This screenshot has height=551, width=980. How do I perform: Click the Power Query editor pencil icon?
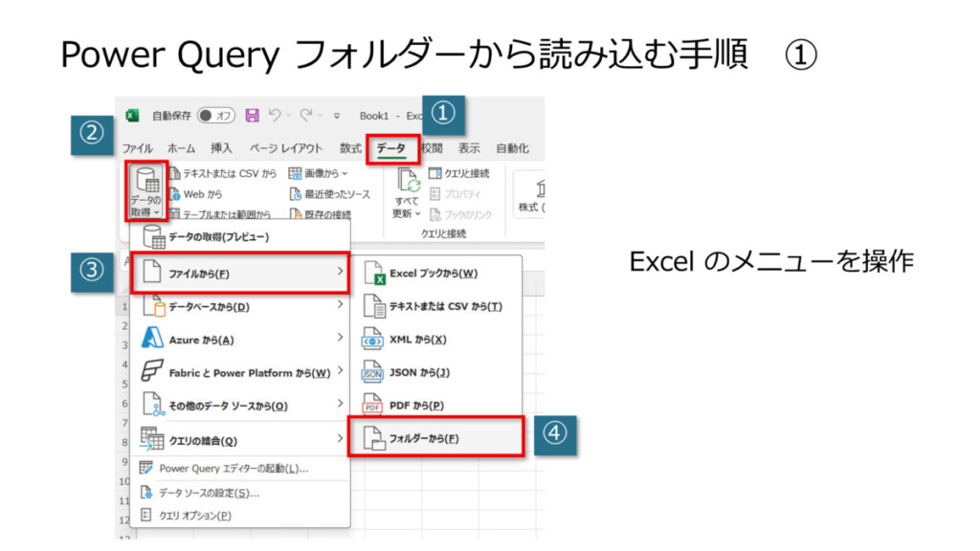click(146, 467)
